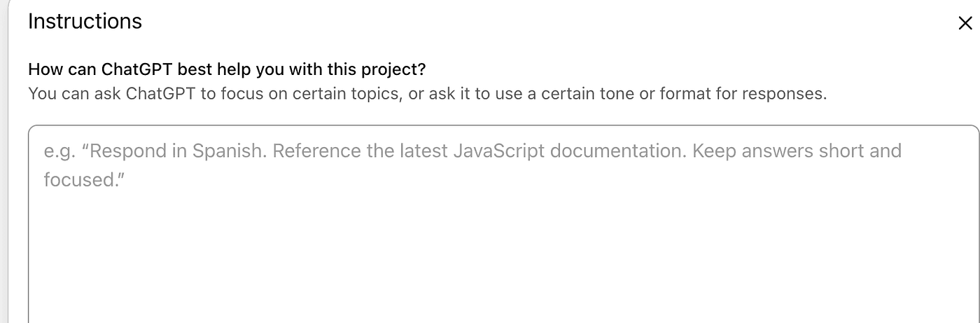Close the Instructions dialog with the X

tap(965, 23)
